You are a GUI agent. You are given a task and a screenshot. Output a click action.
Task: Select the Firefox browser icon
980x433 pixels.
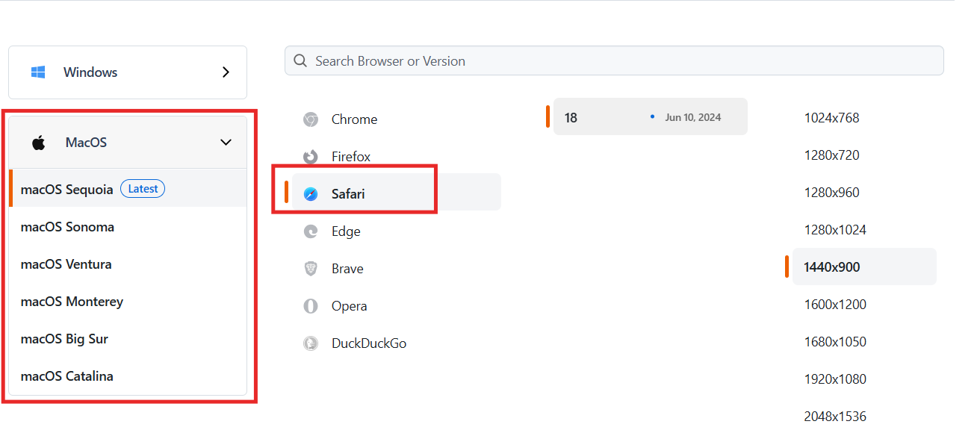(311, 156)
